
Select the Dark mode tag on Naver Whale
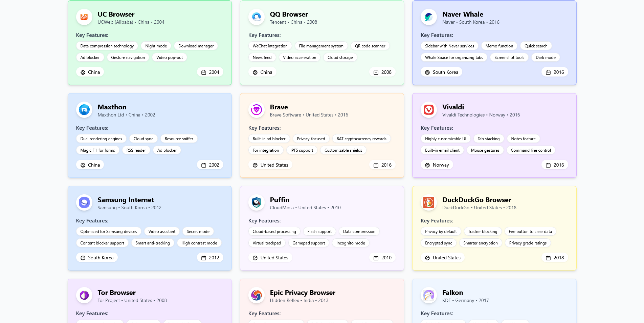546,57
